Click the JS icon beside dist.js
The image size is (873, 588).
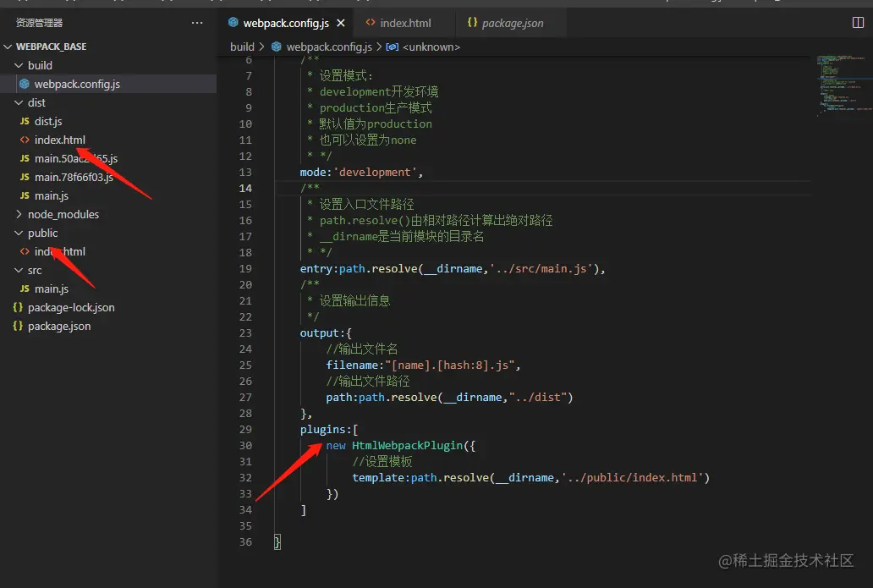tap(25, 121)
